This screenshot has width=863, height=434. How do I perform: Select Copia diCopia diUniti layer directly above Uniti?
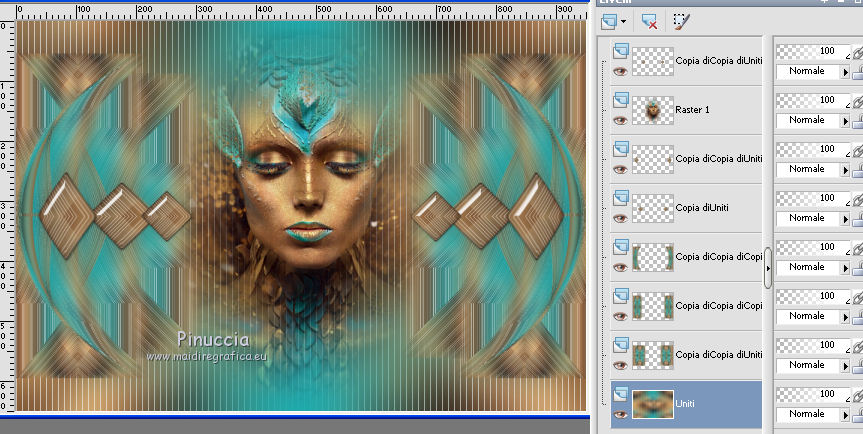[719, 355]
